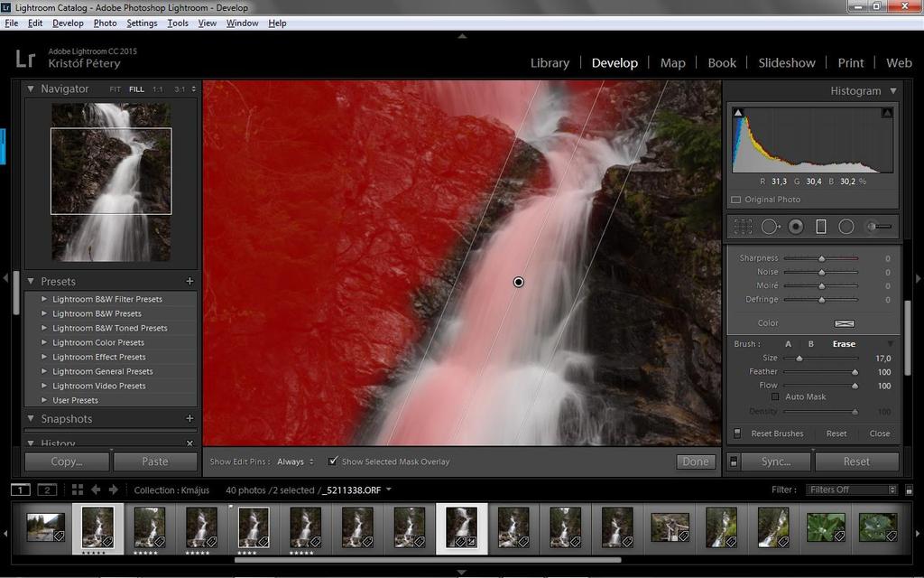Viewport: 924px width, 578px height.
Task: Switch Navigator zoom to FIT
Action: [x=115, y=89]
